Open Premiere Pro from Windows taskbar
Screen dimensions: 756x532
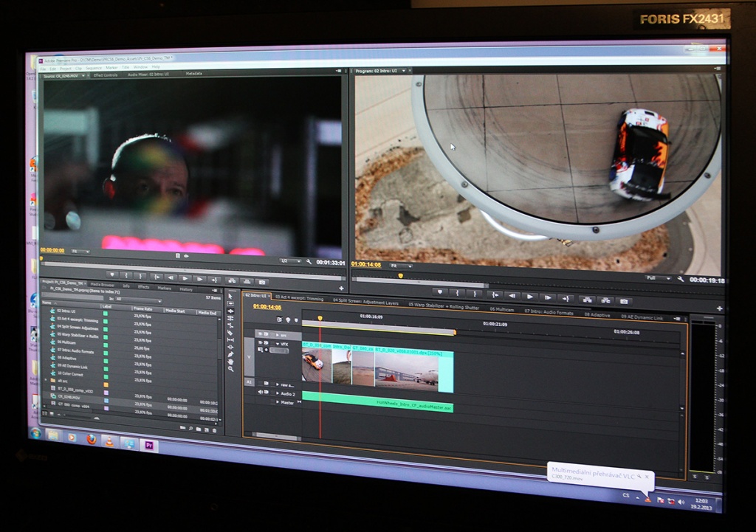(x=148, y=445)
